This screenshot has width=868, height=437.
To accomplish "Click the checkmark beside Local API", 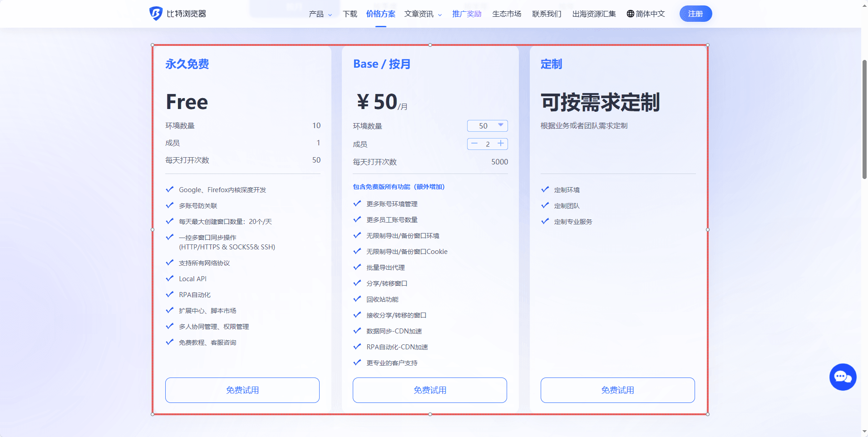I will 170,278.
